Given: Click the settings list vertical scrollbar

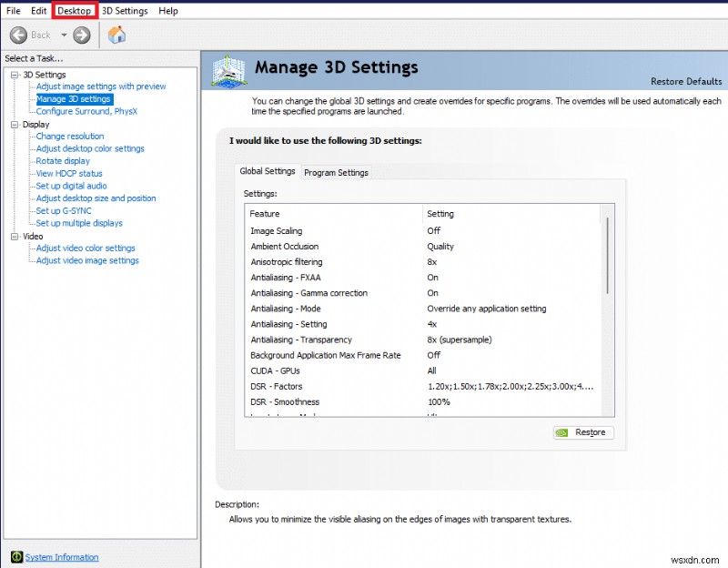Looking at the screenshot, I should pyautogui.click(x=607, y=255).
